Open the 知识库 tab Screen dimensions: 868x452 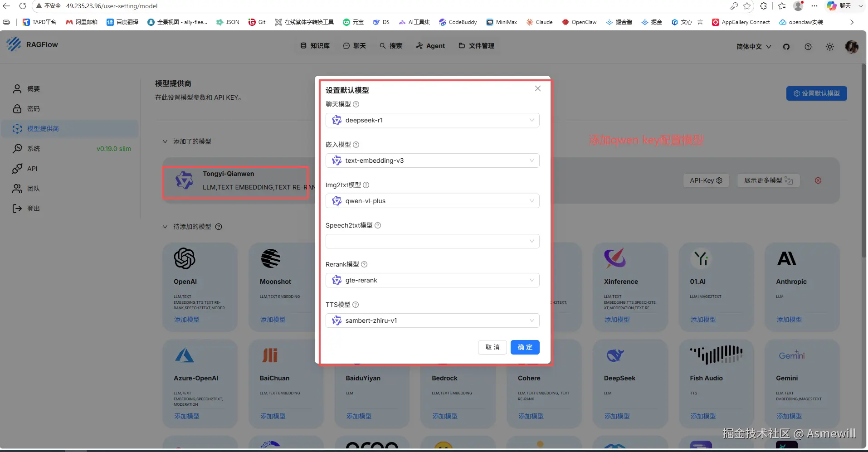[315, 46]
